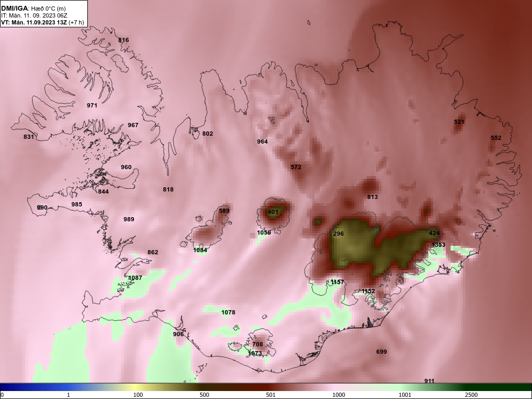Click the 862 value label

(153, 252)
